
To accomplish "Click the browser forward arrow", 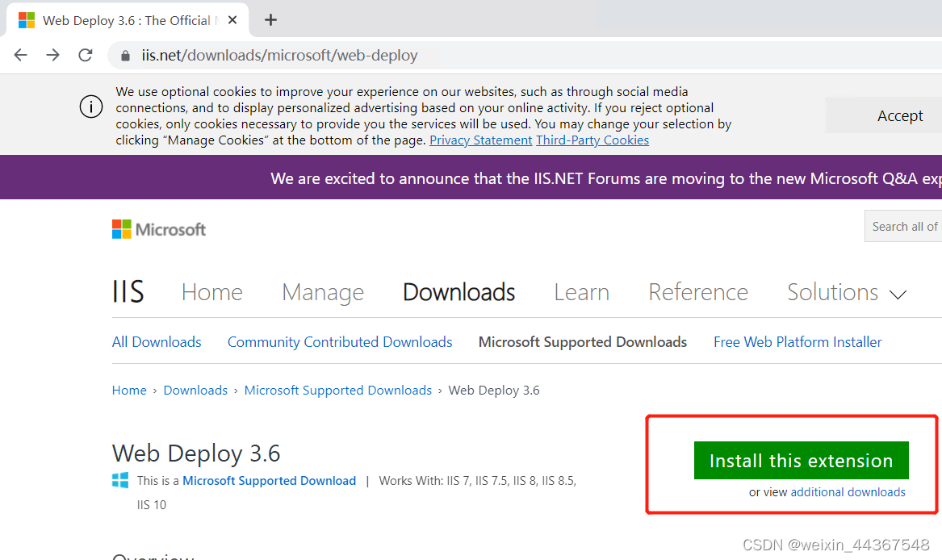I will [52, 56].
